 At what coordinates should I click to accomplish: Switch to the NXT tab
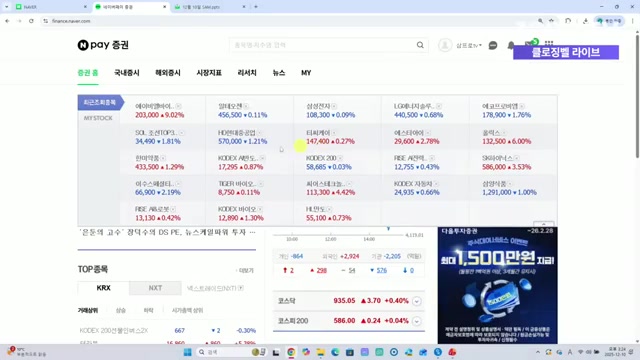[x=155, y=288]
